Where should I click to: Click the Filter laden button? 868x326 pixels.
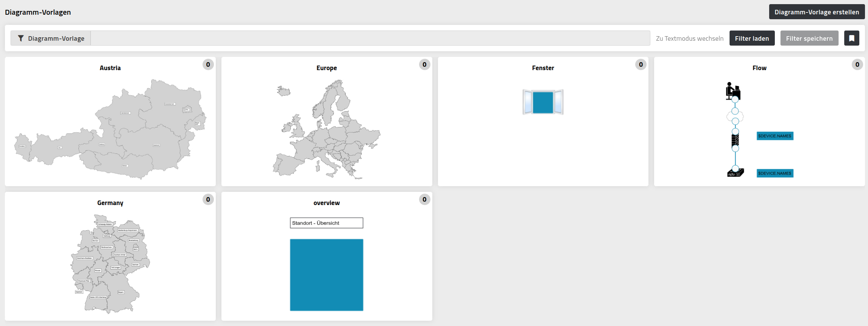[752, 38]
